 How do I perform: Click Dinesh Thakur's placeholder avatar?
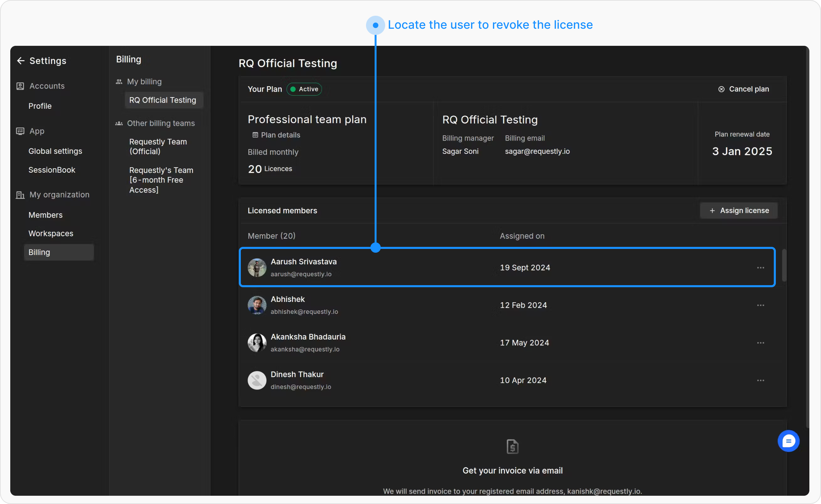257,381
